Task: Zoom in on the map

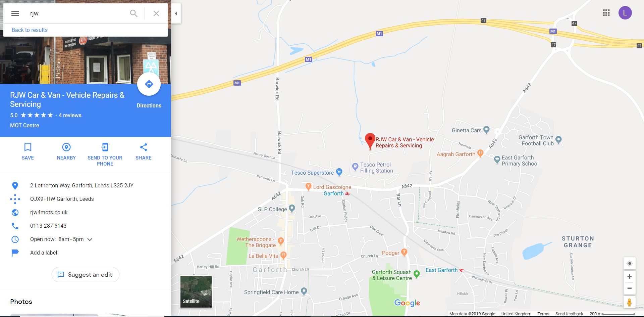Action: click(630, 277)
